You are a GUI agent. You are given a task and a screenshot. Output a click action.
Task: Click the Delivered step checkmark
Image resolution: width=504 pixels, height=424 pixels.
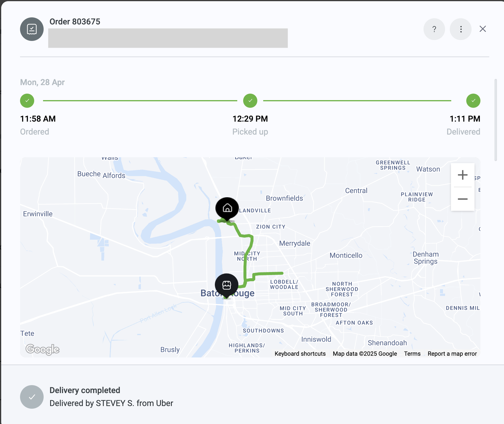(473, 101)
